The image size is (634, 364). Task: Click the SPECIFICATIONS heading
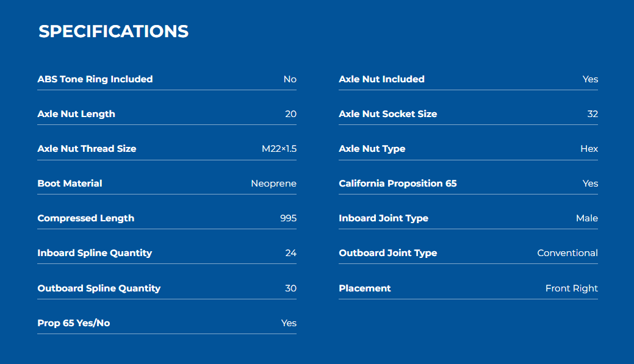coord(113,32)
